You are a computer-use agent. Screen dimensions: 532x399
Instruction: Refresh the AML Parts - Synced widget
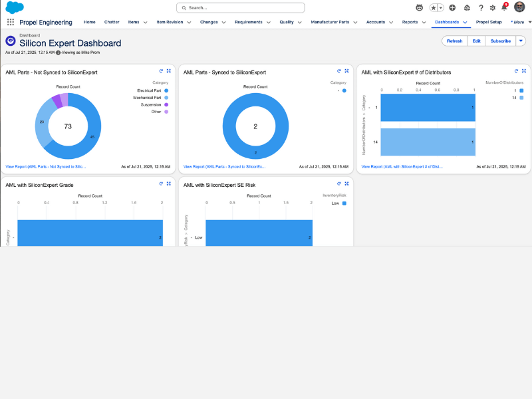[339, 71]
